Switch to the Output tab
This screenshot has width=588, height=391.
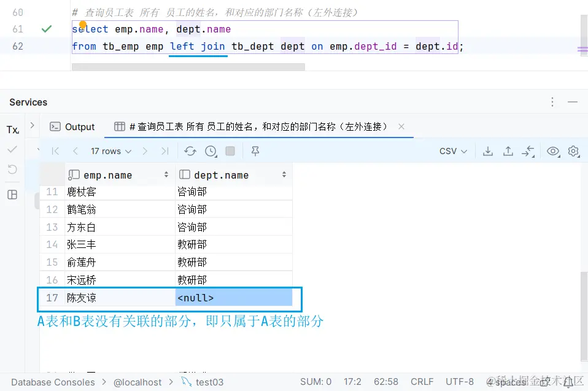pos(72,126)
